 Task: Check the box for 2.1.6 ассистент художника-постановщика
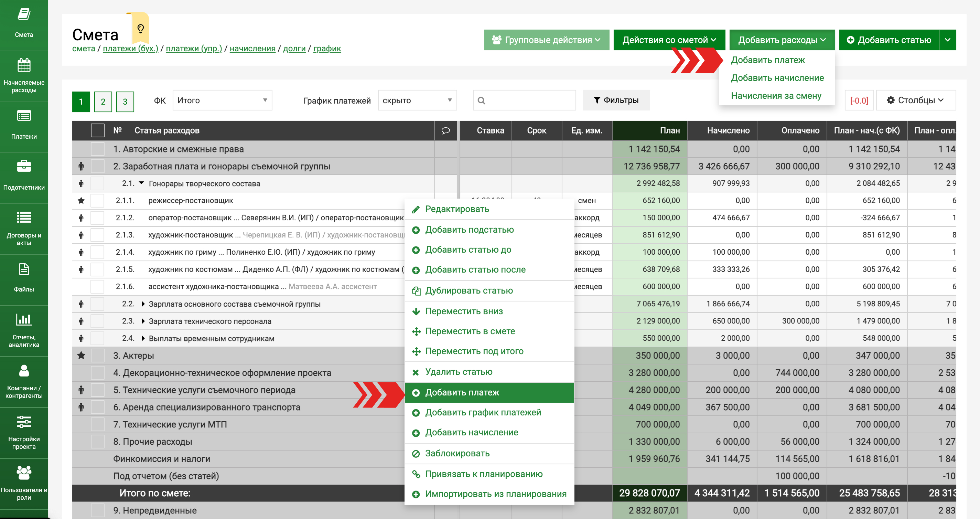click(x=97, y=286)
